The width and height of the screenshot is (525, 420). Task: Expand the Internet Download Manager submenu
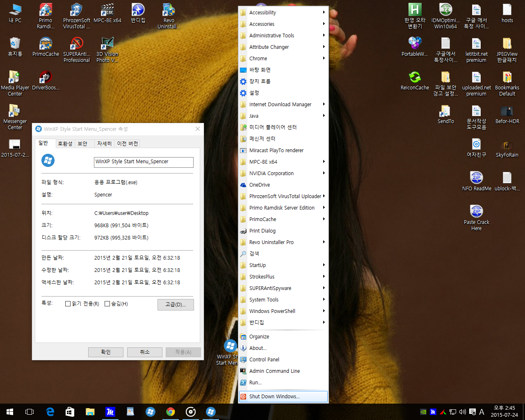283,105
